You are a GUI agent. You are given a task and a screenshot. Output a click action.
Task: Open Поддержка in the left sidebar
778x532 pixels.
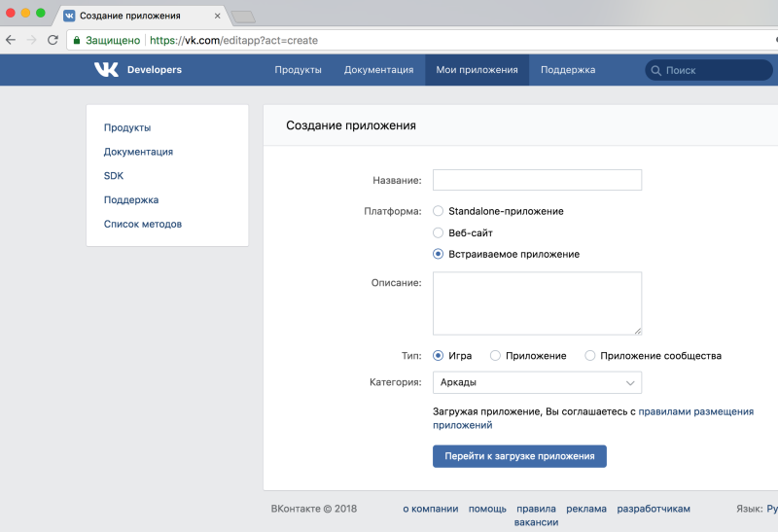pos(131,200)
